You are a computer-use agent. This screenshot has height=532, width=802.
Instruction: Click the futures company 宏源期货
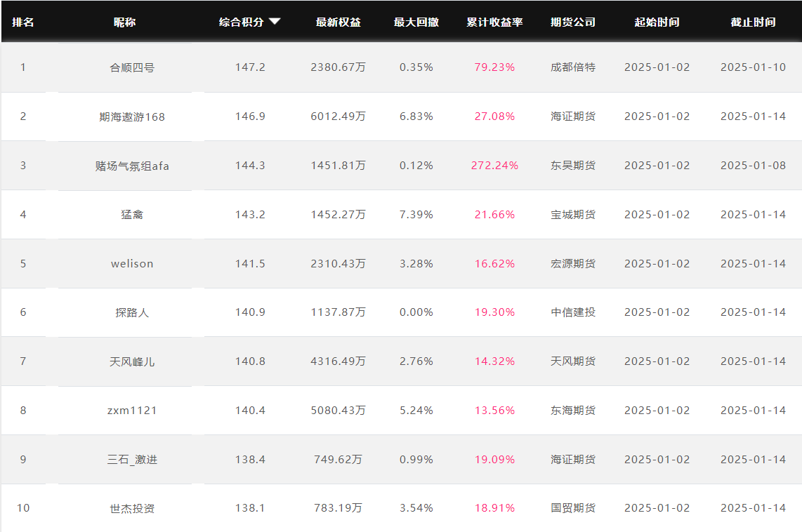coord(573,264)
